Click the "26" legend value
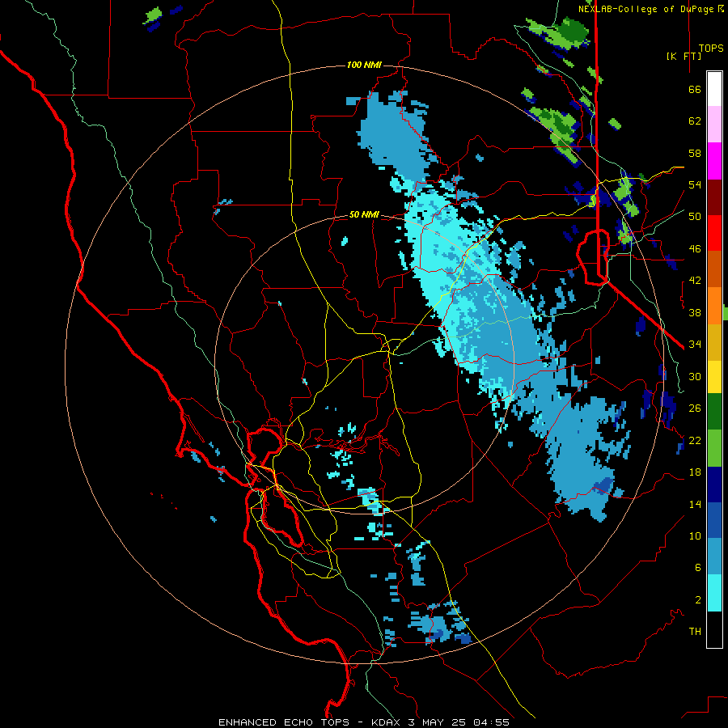Image resolution: width=728 pixels, height=728 pixels. pyautogui.click(x=695, y=408)
